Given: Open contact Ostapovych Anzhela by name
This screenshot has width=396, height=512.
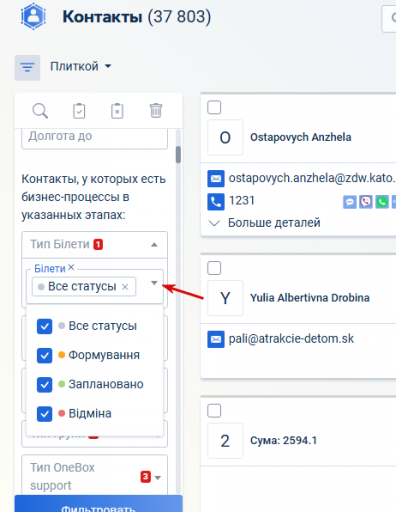Looking at the screenshot, I should pyautogui.click(x=301, y=137).
